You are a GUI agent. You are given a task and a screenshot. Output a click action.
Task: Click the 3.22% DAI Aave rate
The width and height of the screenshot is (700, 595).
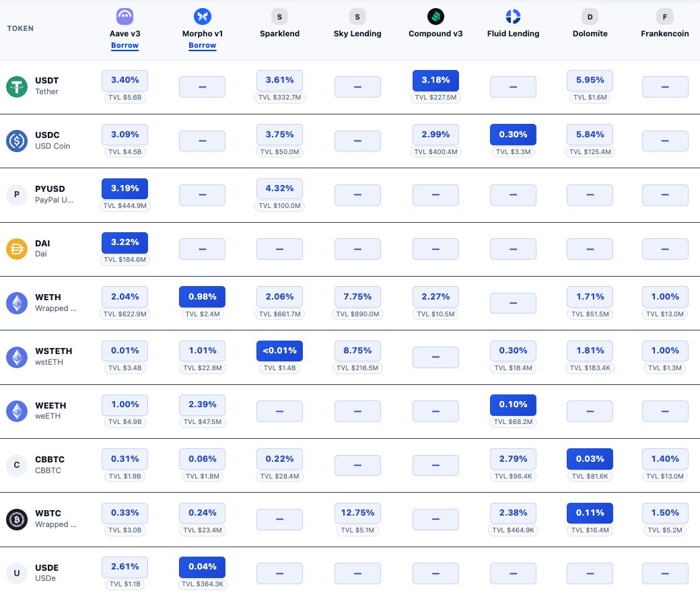tap(125, 242)
